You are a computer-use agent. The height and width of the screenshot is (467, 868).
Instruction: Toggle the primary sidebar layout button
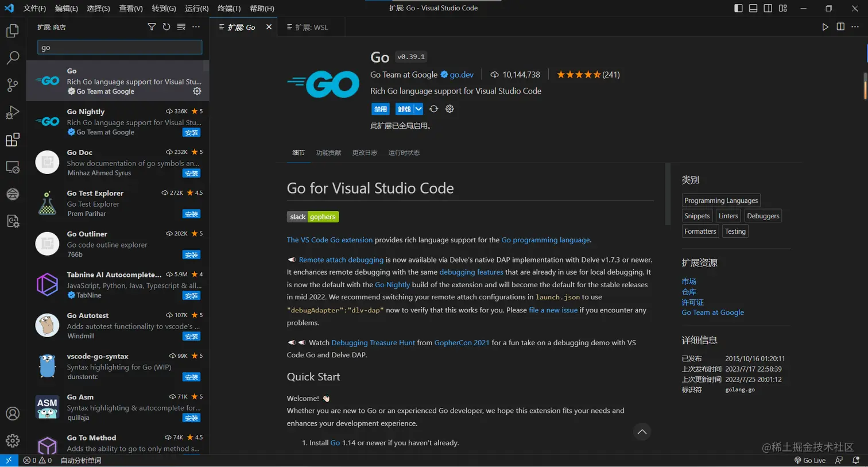pos(738,8)
